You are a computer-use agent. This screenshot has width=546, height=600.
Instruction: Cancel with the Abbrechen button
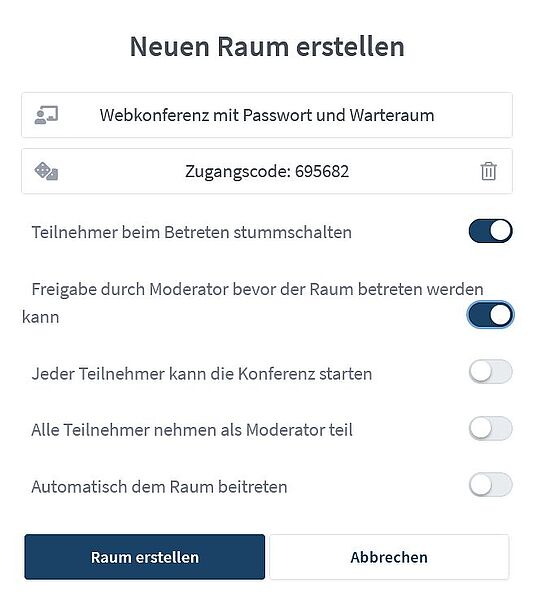[389, 557]
